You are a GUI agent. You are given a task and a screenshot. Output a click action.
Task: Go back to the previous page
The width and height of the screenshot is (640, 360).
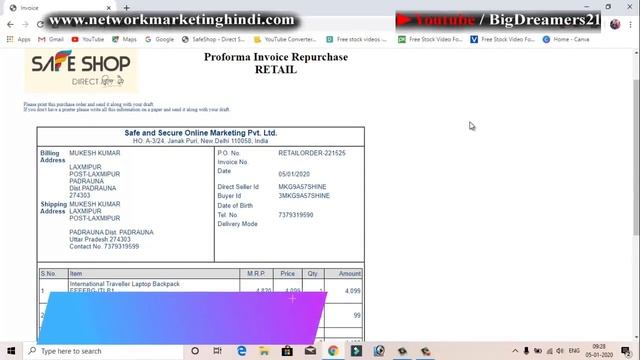[x=10, y=24]
